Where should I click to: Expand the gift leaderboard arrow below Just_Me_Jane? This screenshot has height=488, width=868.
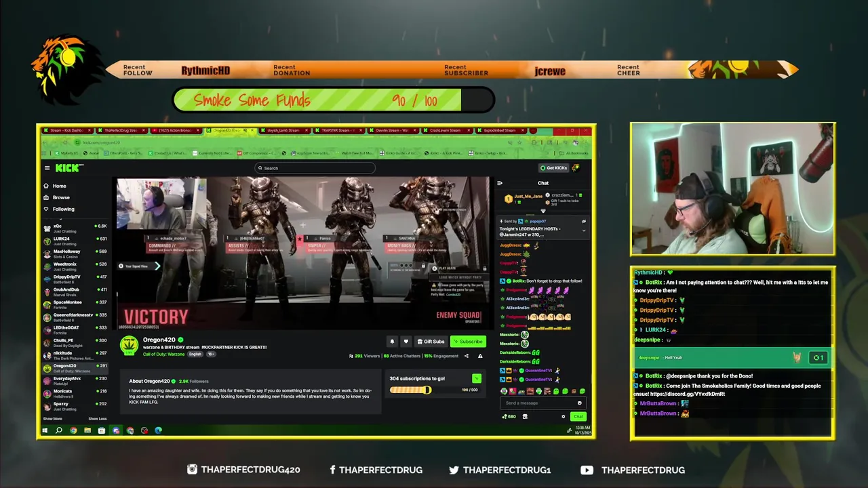point(543,211)
